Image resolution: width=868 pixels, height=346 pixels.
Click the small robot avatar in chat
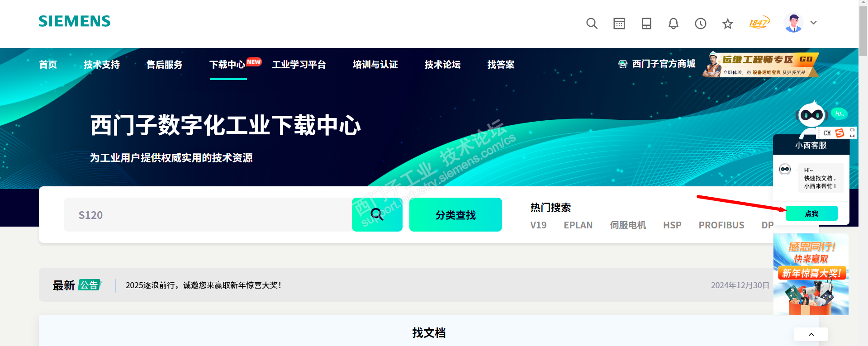785,169
